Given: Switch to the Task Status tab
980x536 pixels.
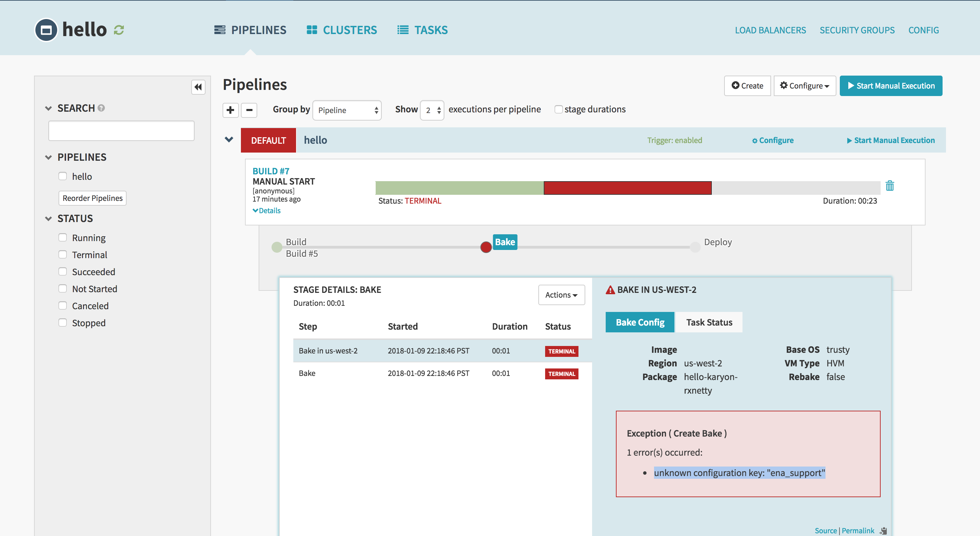Looking at the screenshot, I should point(709,322).
